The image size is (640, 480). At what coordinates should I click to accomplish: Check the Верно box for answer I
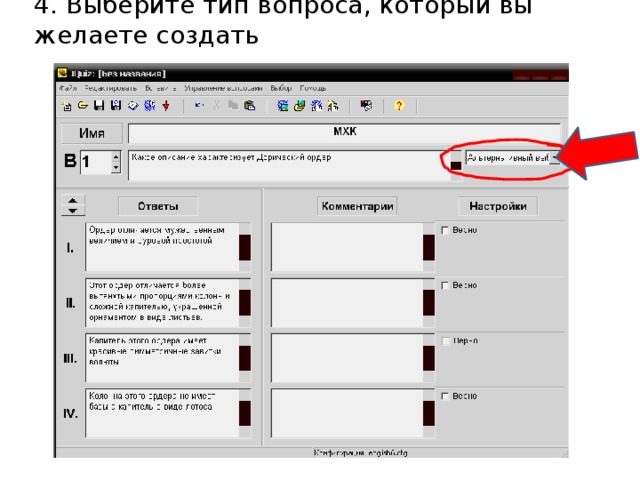pos(445,230)
